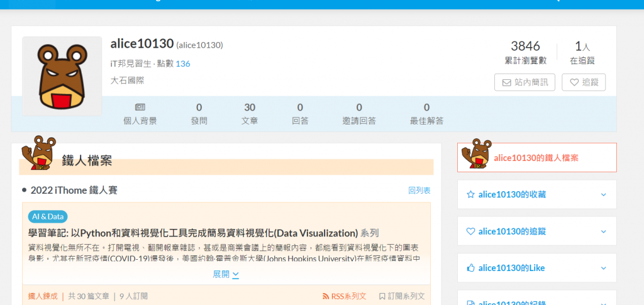
Task: Expand the series description with 展開
Action: pyautogui.click(x=226, y=275)
